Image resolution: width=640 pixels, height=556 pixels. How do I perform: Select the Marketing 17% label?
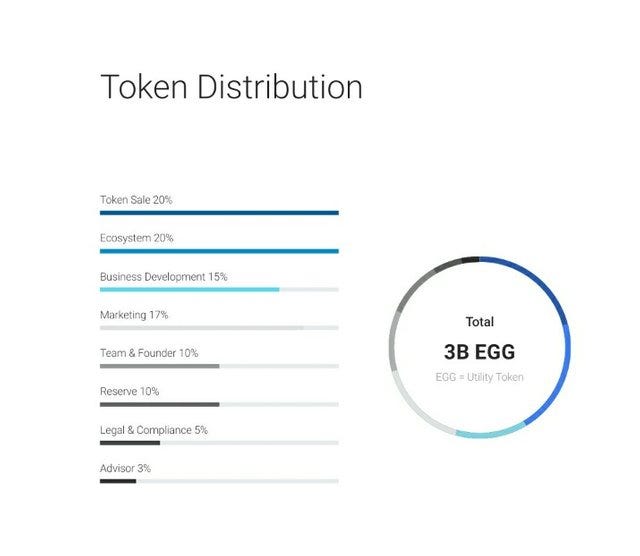[134, 315]
